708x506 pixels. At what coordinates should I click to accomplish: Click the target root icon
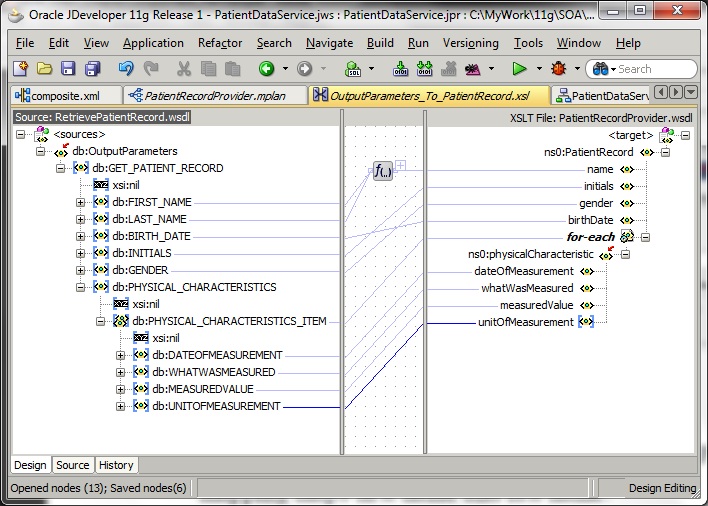click(x=667, y=135)
